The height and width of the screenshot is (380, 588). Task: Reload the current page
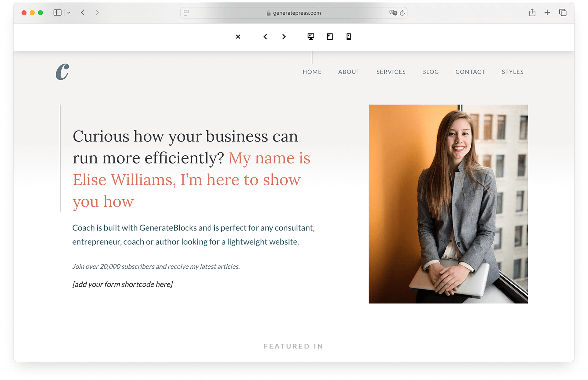(x=402, y=13)
